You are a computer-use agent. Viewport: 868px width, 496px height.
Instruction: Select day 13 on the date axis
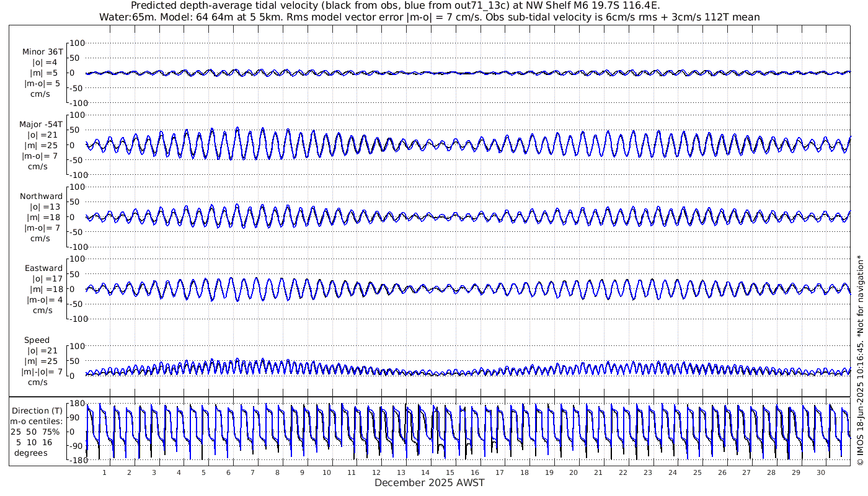[x=401, y=472]
